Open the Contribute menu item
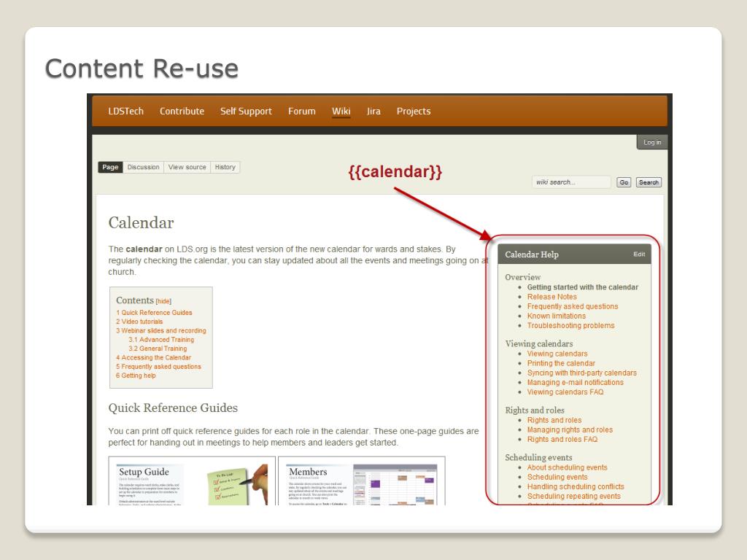 182,111
